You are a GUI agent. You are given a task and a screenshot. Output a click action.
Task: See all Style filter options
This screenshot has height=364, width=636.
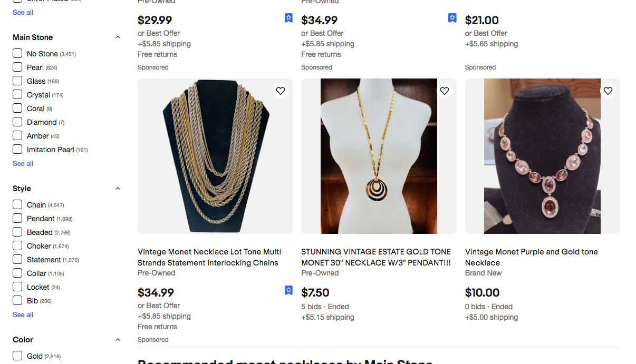coord(23,314)
